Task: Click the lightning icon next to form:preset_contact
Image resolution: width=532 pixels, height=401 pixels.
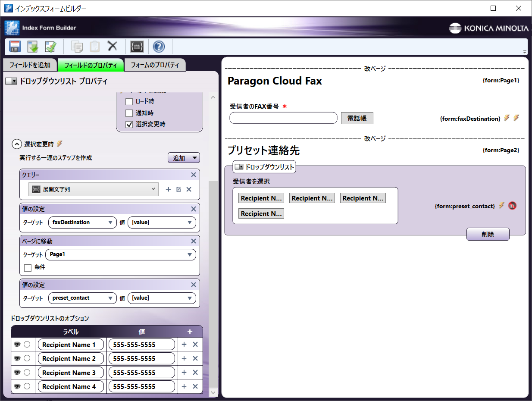Action: tap(501, 206)
